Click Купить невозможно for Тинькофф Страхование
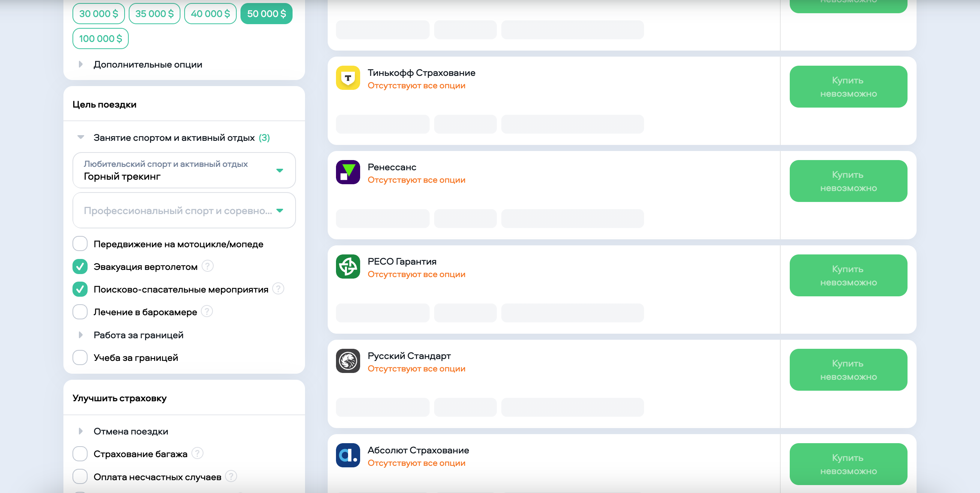 [848, 87]
